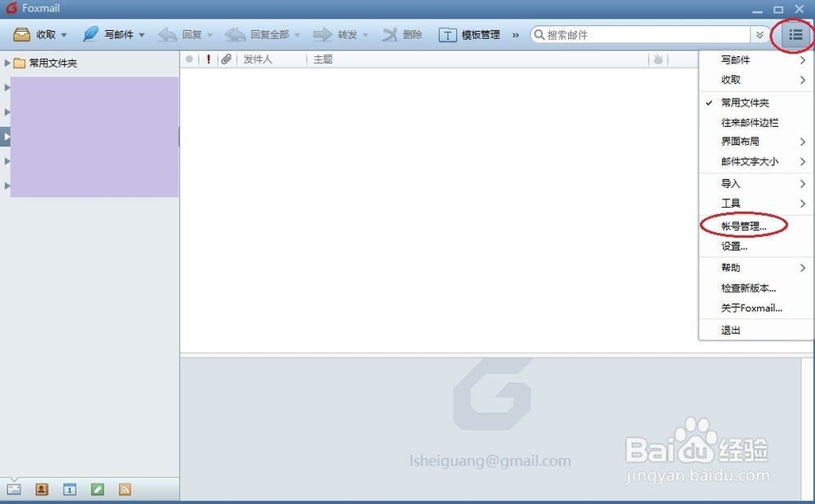Image resolution: width=815 pixels, height=504 pixels.
Task: Click the 删除 delete button
Action: [x=402, y=35]
